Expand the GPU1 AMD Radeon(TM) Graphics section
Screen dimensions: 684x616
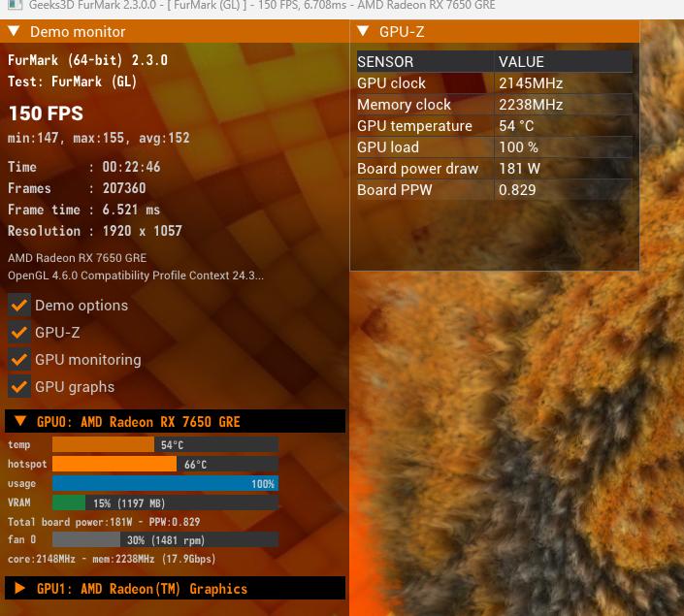tap(20, 588)
